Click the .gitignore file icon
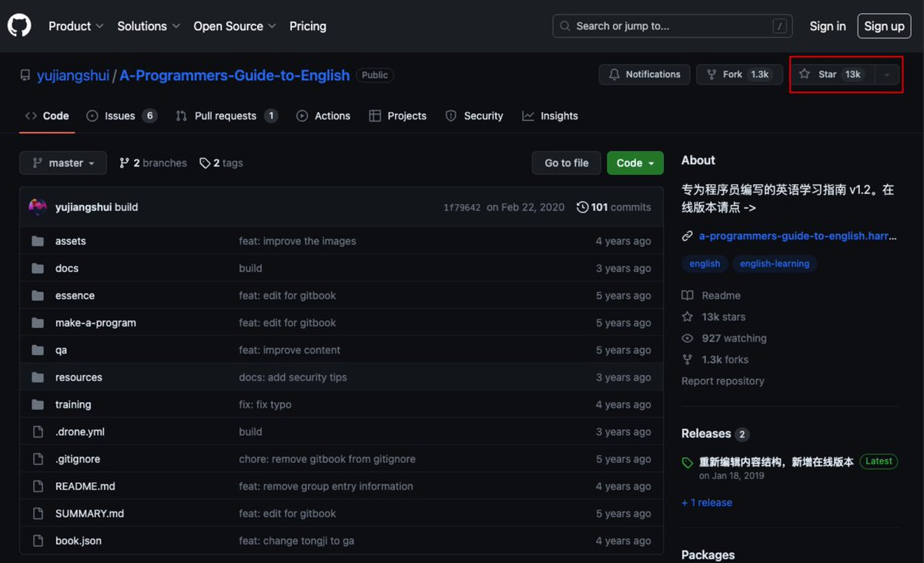This screenshot has height=563, width=924. [x=38, y=459]
